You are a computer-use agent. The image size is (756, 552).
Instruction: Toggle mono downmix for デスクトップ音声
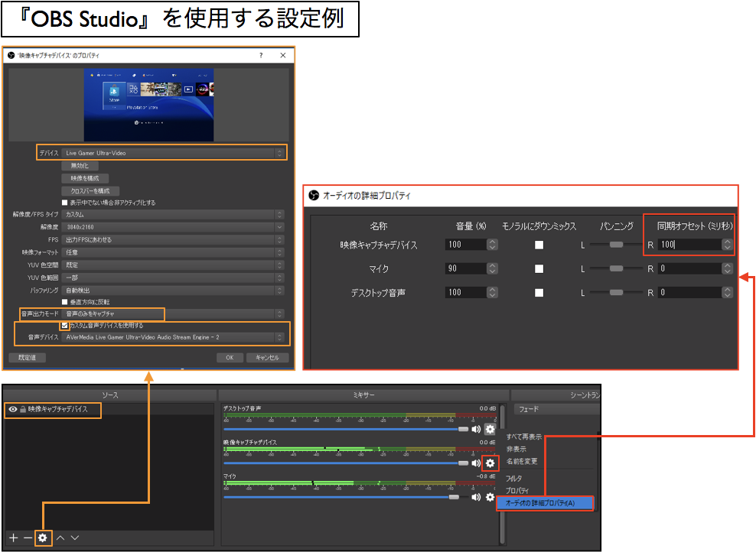(539, 292)
